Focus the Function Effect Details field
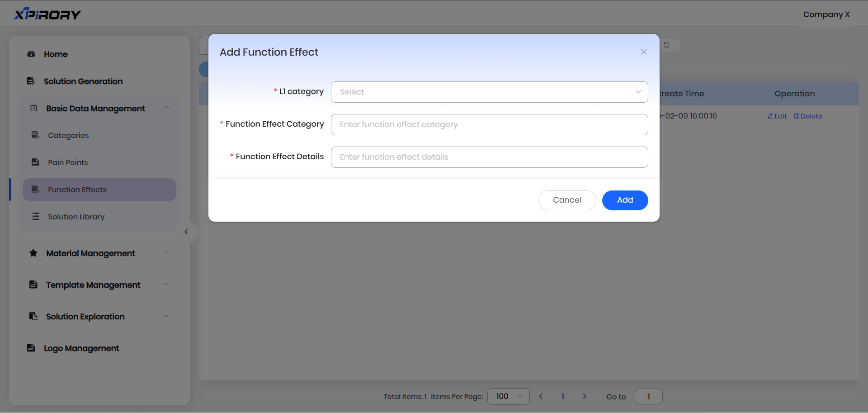The height and width of the screenshot is (413, 868). pos(489,157)
